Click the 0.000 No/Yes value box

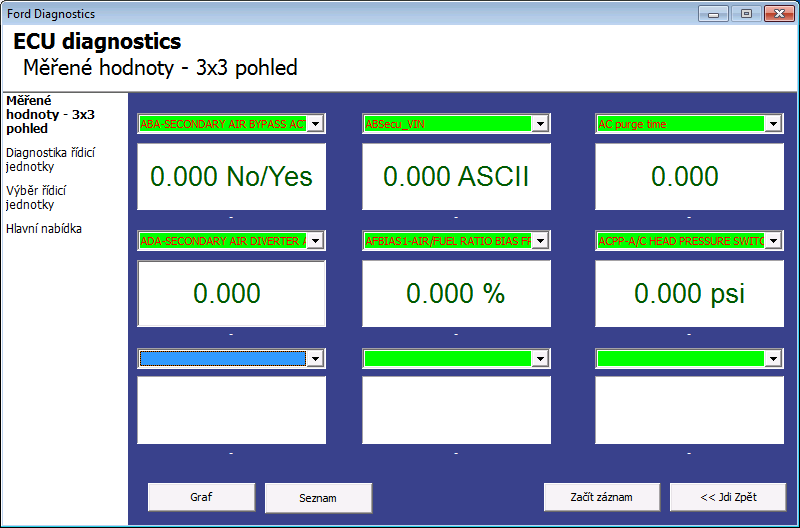(232, 177)
